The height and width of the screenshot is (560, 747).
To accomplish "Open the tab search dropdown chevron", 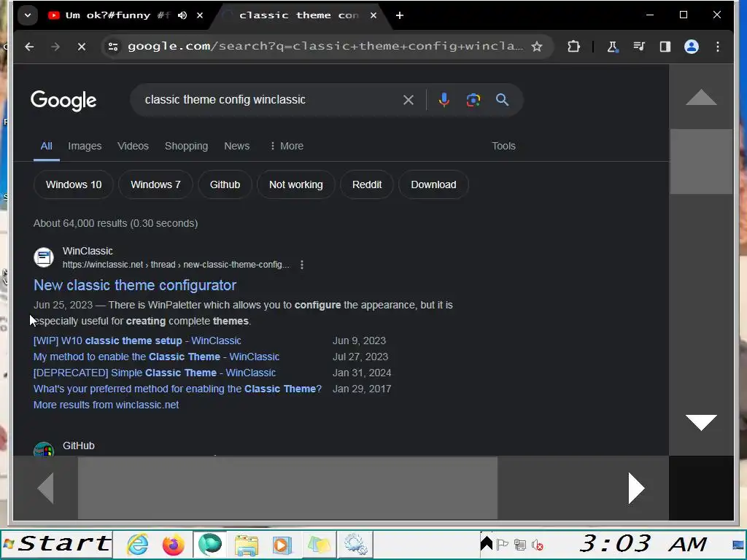I will (x=28, y=15).
